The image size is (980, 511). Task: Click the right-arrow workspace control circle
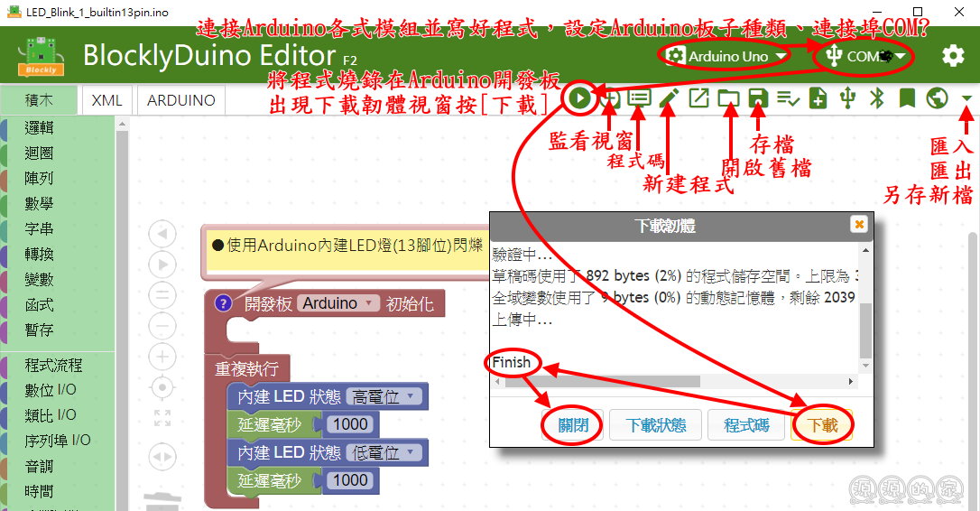coord(162,264)
